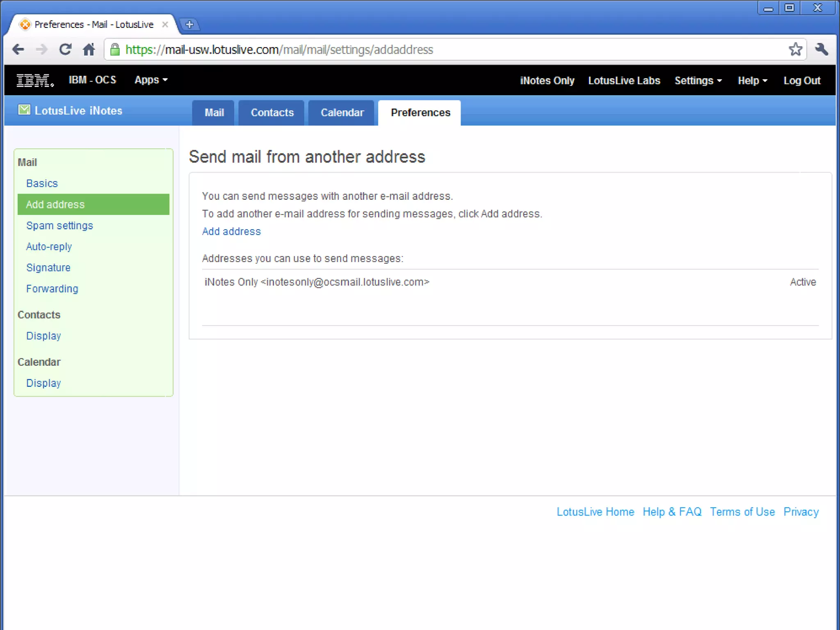
Task: Switch to the Contacts tab
Action: point(272,113)
